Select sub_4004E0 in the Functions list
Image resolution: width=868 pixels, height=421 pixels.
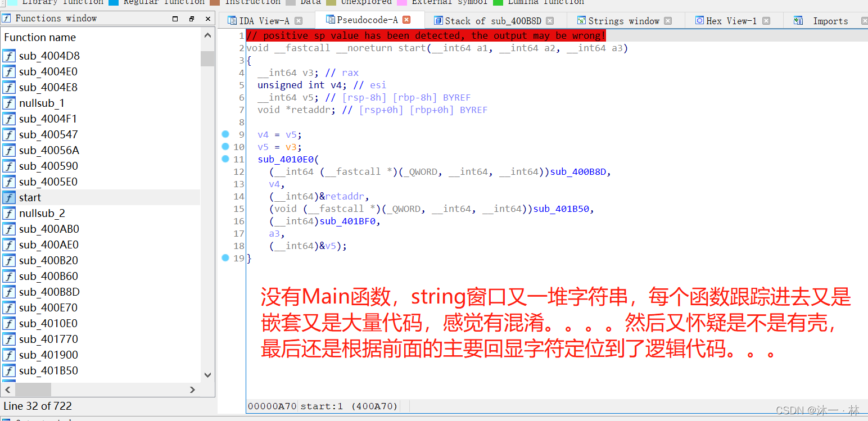pos(101,71)
